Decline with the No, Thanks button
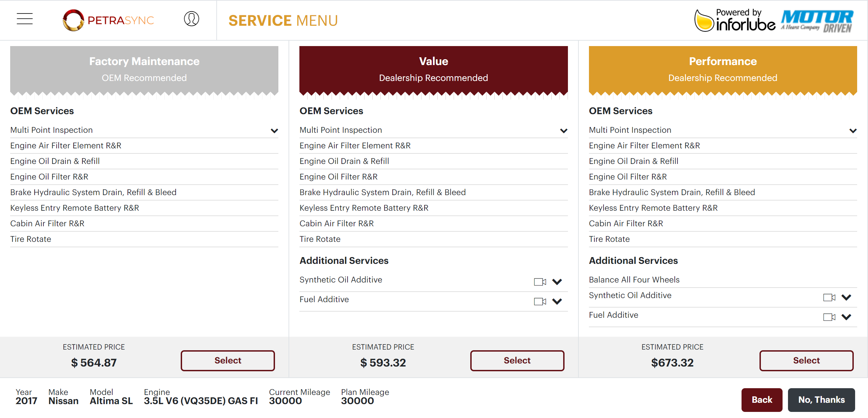This screenshot has width=868, height=418. click(x=821, y=400)
